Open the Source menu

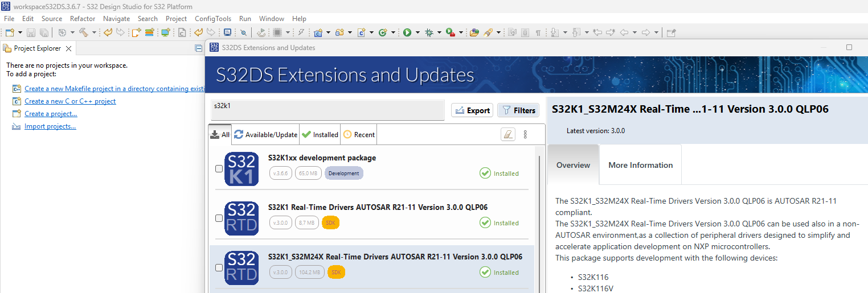52,19
